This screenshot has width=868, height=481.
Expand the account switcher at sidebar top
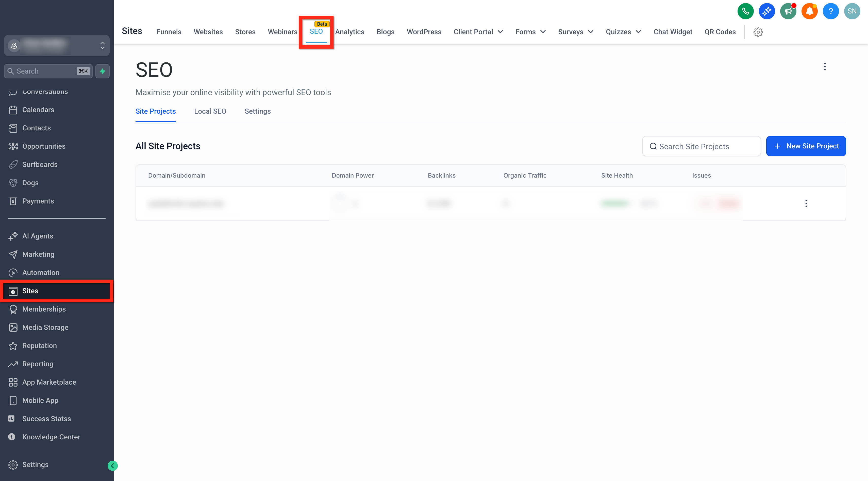click(57, 45)
